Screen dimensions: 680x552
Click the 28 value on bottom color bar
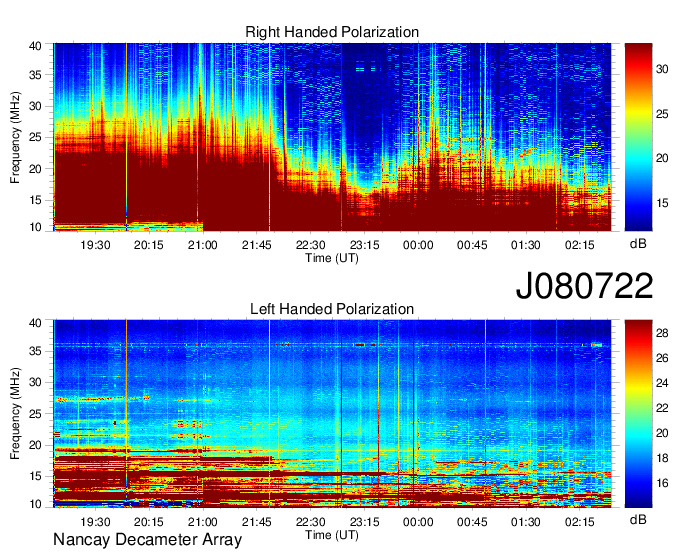tap(662, 333)
